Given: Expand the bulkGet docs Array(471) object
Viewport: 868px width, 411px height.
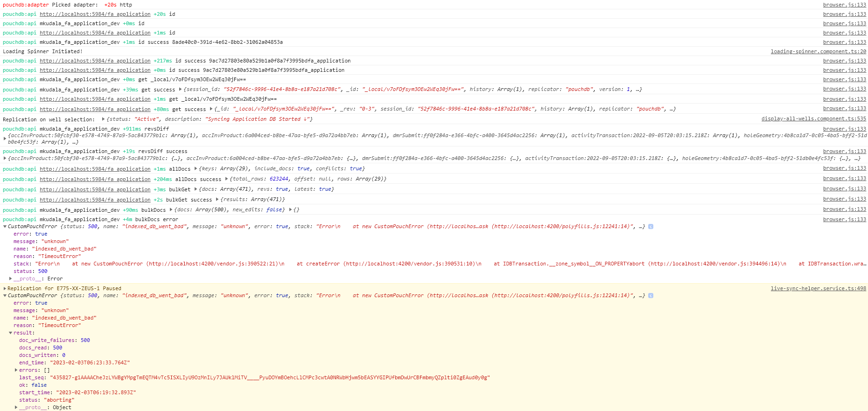Looking at the screenshot, I should (196, 189).
